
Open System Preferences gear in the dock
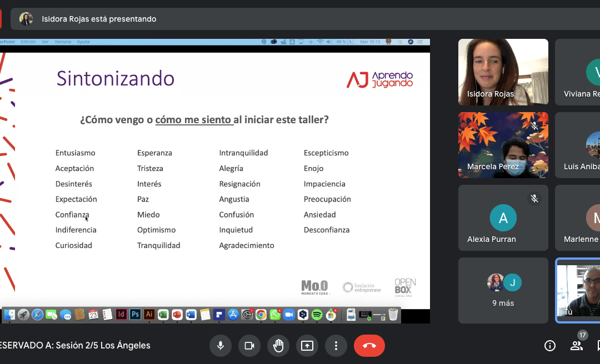coord(247,315)
